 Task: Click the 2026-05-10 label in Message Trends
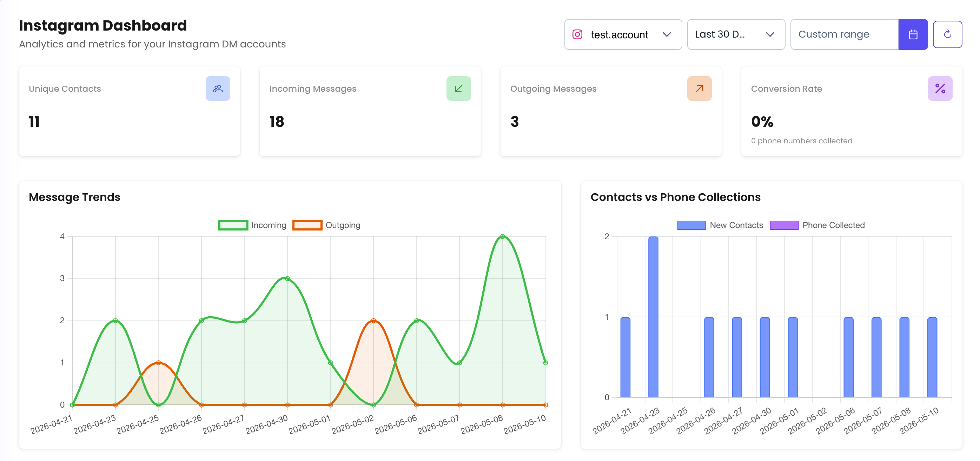525,424
